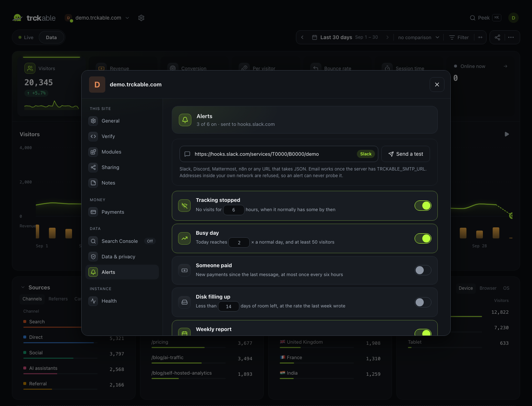
Task: Select the Channels tab in Sources
Action: pyautogui.click(x=32, y=299)
